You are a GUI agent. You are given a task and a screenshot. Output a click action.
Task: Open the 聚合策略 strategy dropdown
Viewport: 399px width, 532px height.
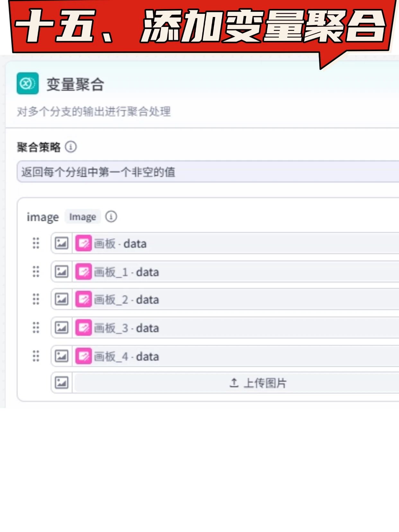(208, 172)
